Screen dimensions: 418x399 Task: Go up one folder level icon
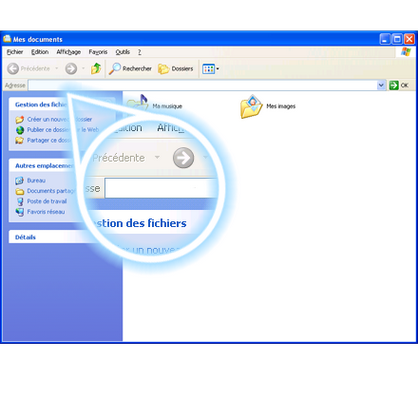click(x=96, y=68)
